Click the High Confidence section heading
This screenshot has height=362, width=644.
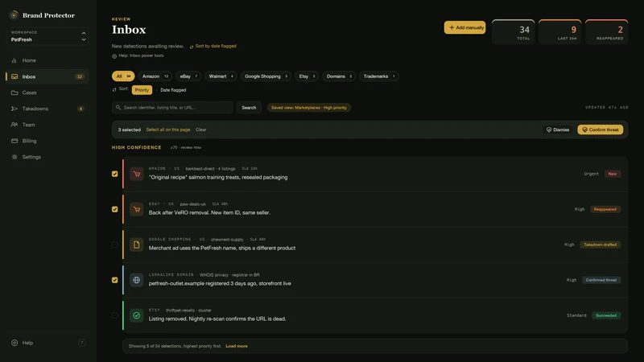pyautogui.click(x=136, y=147)
